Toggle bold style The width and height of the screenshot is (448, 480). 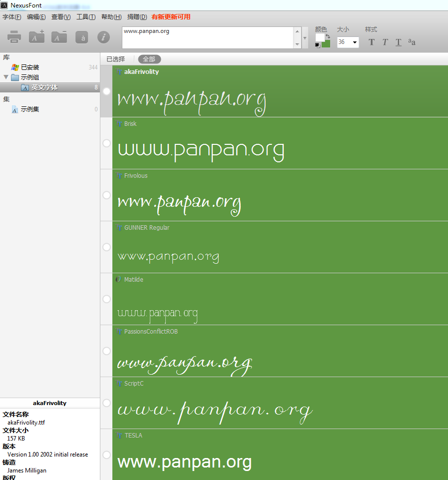click(x=372, y=42)
